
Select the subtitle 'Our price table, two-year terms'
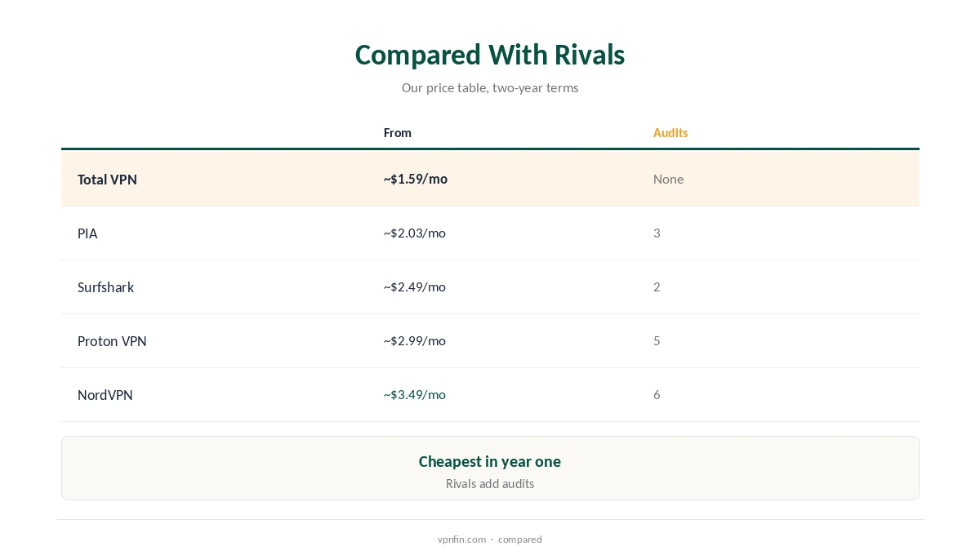(x=490, y=88)
